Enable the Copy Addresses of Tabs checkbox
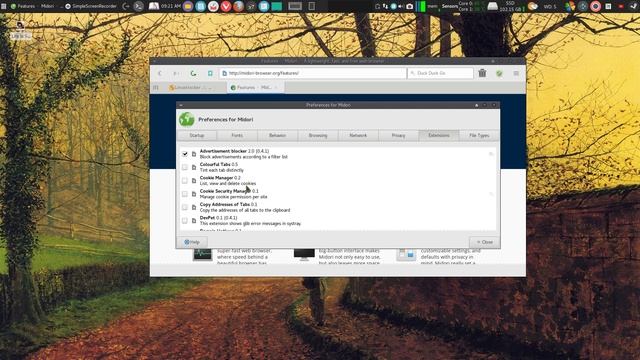640x360 pixels. coord(185,207)
